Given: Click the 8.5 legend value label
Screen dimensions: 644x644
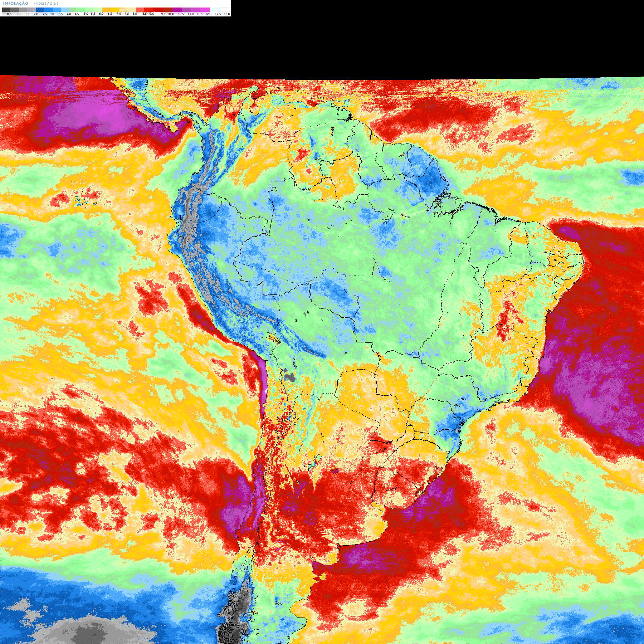Looking at the screenshot, I should [145, 14].
